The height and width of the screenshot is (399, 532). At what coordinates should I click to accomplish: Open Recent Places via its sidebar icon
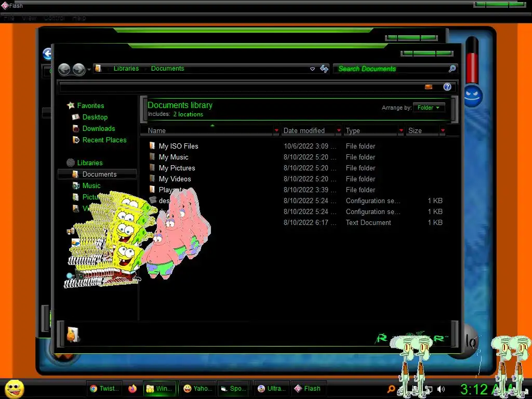(x=76, y=140)
